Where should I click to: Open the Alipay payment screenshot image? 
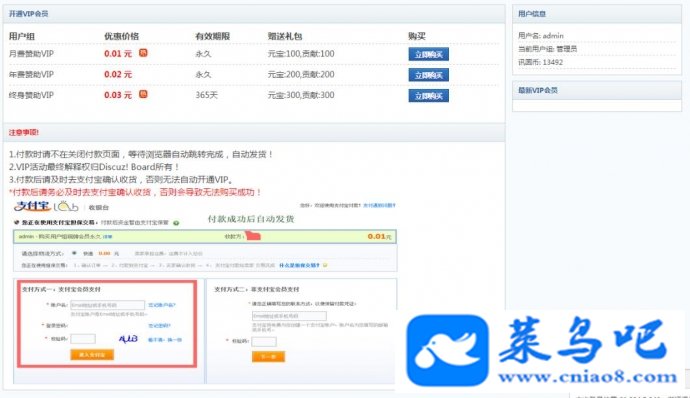coord(205,291)
